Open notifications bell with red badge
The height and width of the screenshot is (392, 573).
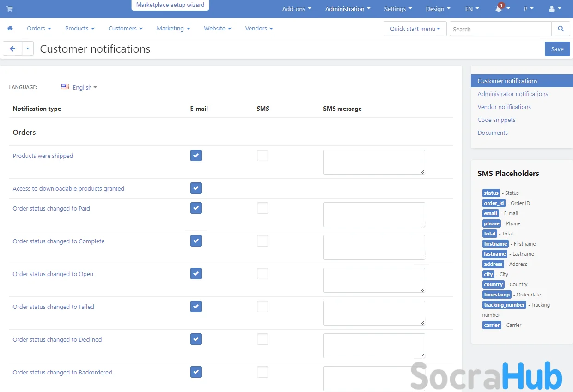click(x=499, y=9)
